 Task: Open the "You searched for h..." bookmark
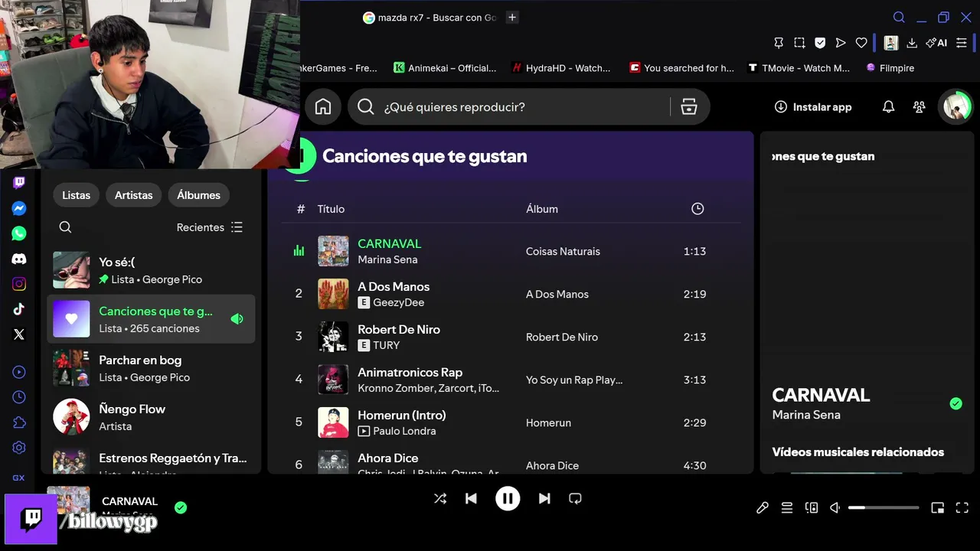pyautogui.click(x=681, y=68)
